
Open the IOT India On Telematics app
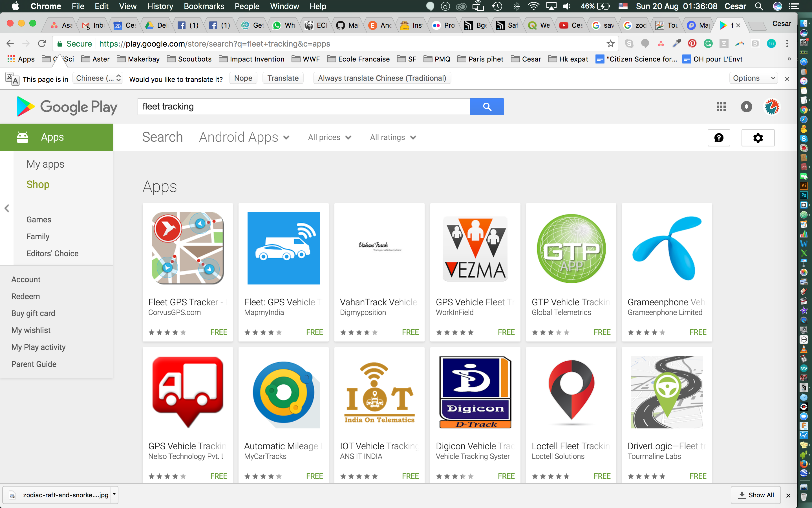coord(379,392)
